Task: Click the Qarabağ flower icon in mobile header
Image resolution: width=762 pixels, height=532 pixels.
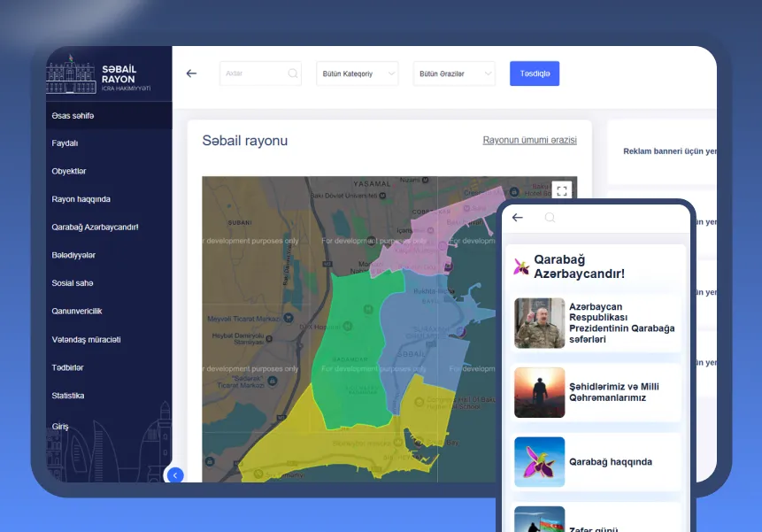Action: coord(521,266)
